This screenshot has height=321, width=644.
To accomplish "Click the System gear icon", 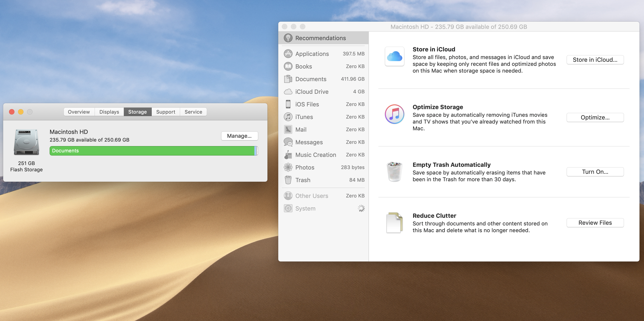I will (288, 208).
